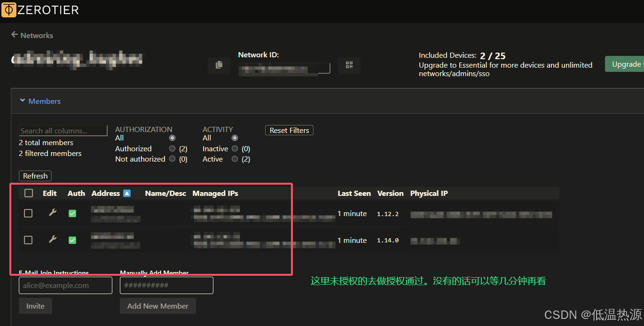Image resolution: width=644 pixels, height=326 pixels.
Task: Click the Physical IP column header
Action: click(429, 193)
